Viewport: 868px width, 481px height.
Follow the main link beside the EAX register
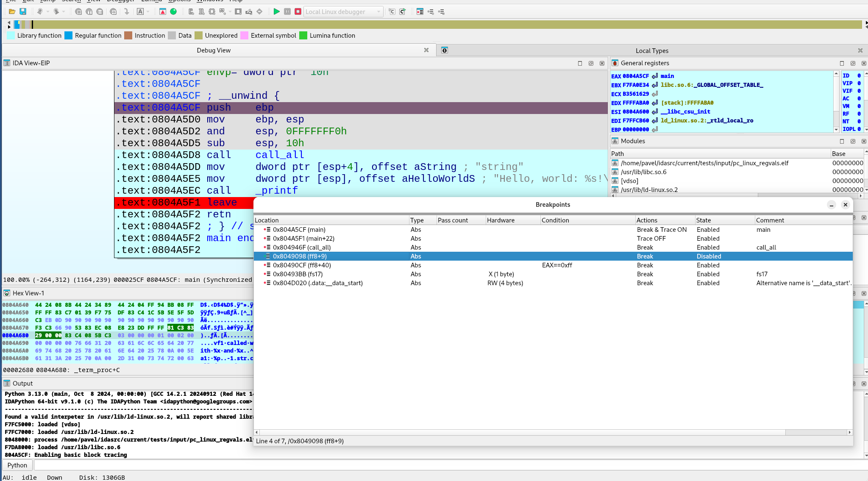[667, 76]
